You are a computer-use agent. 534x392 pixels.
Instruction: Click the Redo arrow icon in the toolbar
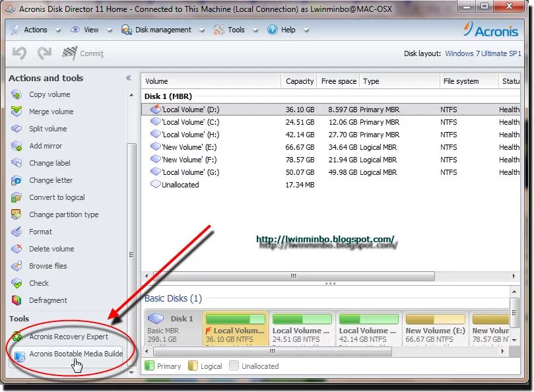pos(45,53)
